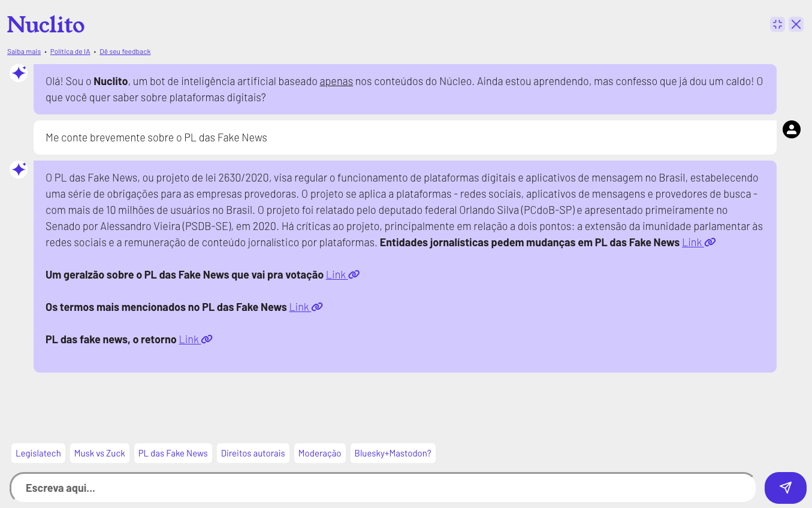Open the Dê seu feedback link
Screen dimensions: 812x508
125,52
